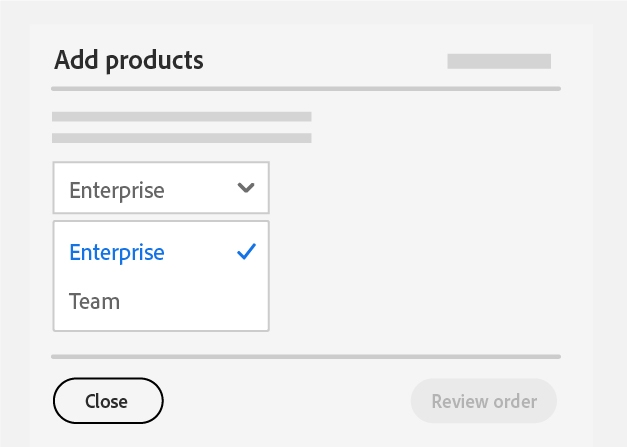Click the word Team in the open list
627x447 pixels.
click(x=94, y=301)
